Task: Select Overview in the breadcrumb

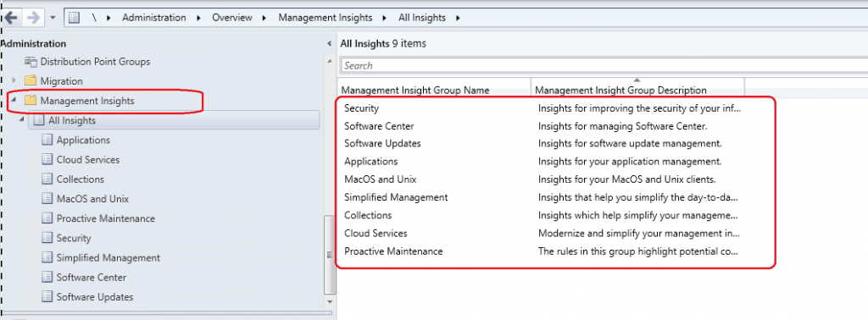Action: click(x=232, y=18)
